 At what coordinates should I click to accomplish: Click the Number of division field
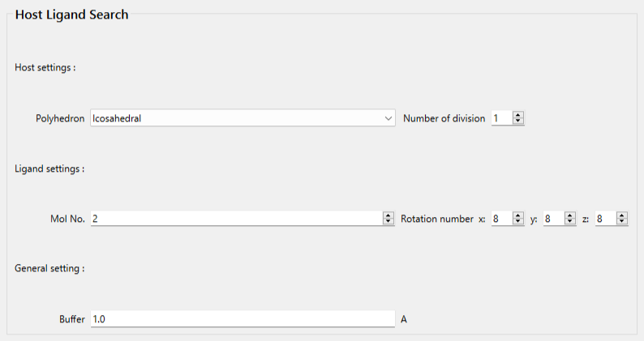(x=501, y=118)
